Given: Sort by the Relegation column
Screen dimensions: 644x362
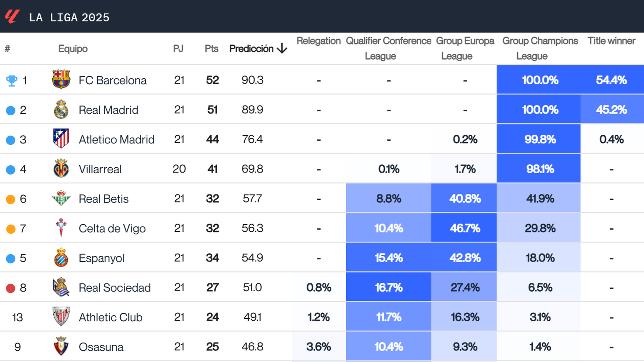Looking at the screenshot, I should pyautogui.click(x=318, y=41).
